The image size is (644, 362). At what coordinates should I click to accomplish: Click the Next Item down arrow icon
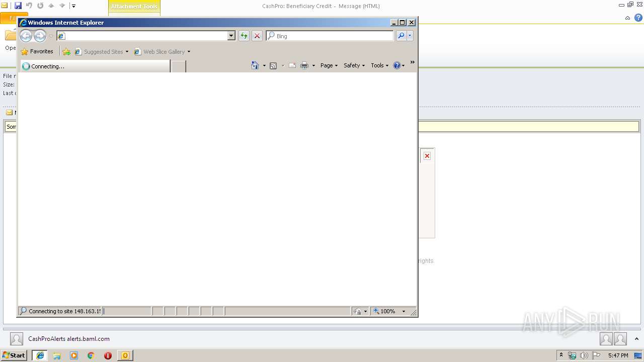[x=62, y=6]
